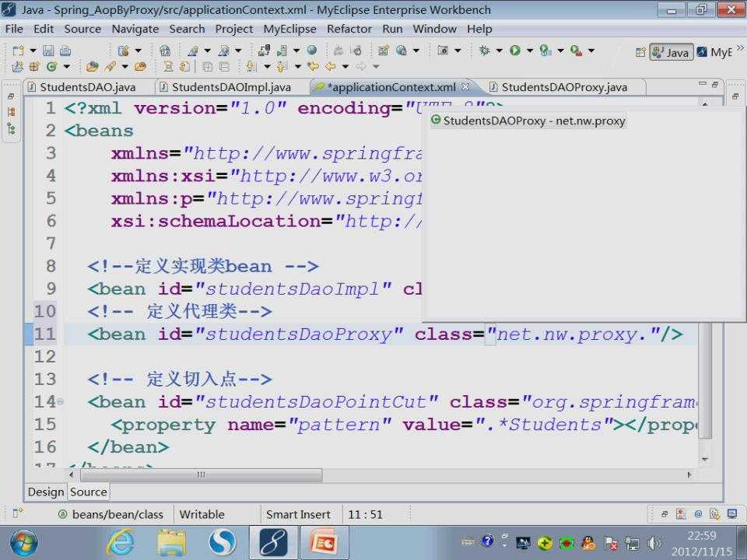Viewport: 747px width, 560px height.
Task: Maximize the editor area icon
Action: [714, 84]
